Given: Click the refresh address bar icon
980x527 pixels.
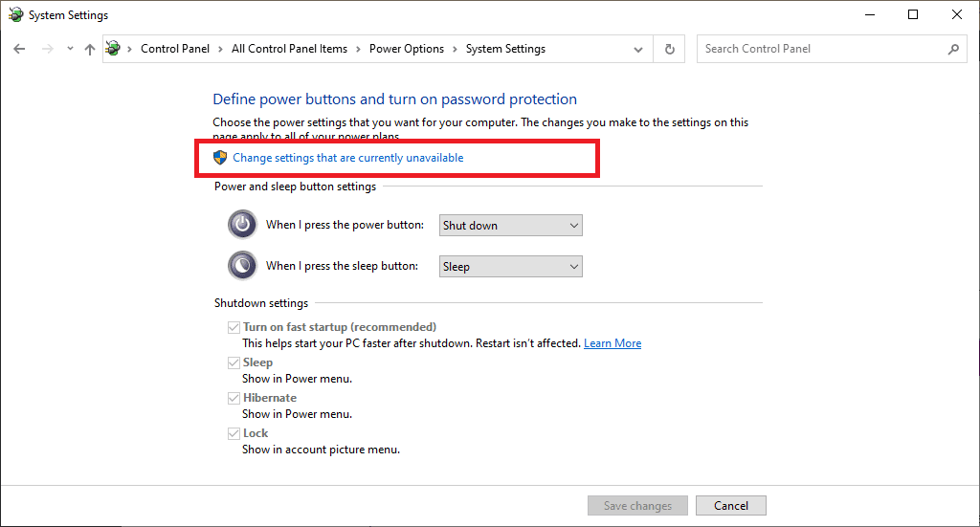Looking at the screenshot, I should pos(669,49).
